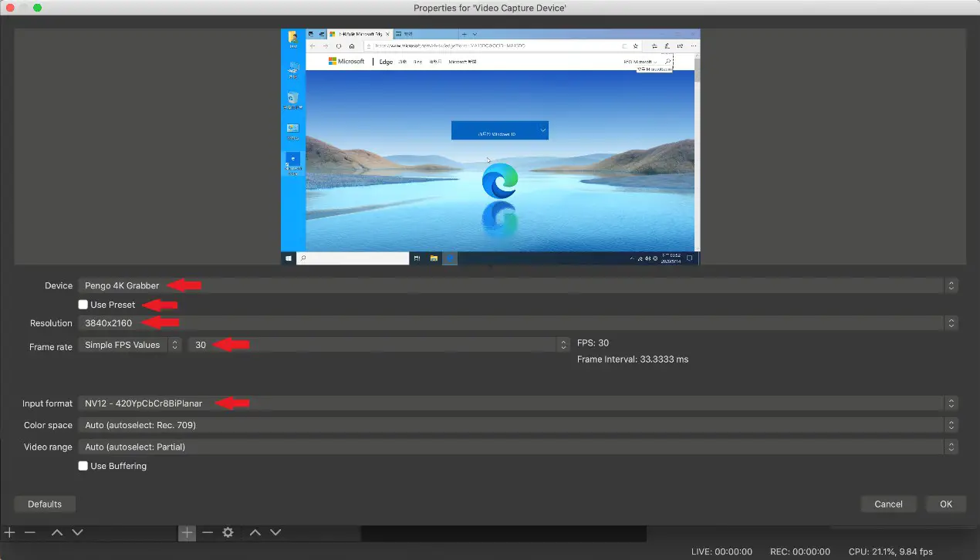This screenshot has width=980, height=560.
Task: Open the Device dropdown showing Pengo 4K Grabber
Action: (x=518, y=285)
